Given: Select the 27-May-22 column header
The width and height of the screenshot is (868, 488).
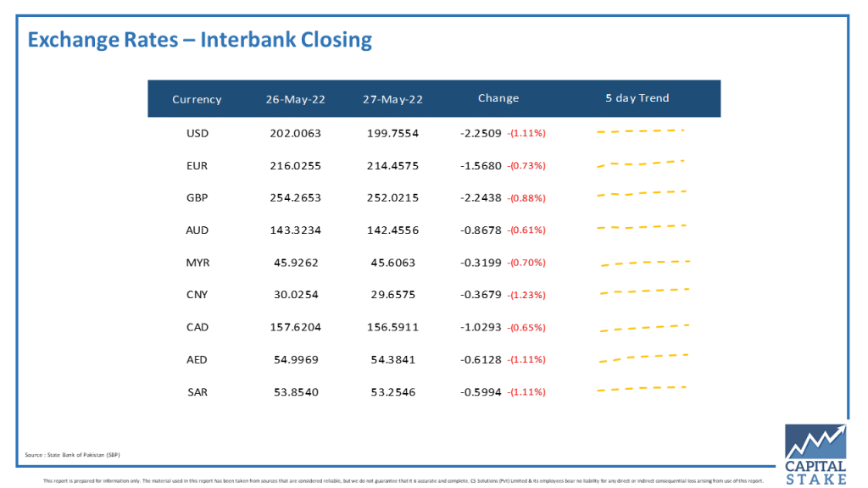Looking at the screenshot, I should point(393,99).
